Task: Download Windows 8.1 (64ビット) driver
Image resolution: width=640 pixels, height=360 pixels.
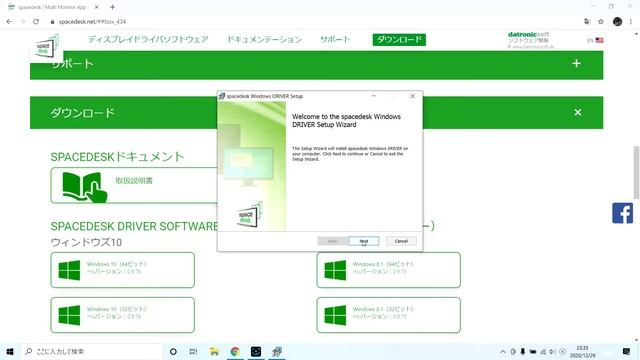Action: 388,270
